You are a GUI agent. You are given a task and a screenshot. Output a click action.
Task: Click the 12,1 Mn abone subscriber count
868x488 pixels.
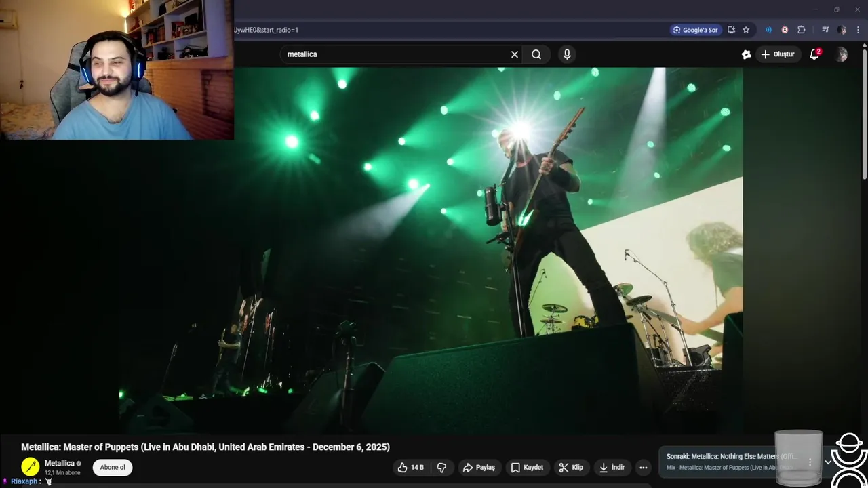(62, 473)
